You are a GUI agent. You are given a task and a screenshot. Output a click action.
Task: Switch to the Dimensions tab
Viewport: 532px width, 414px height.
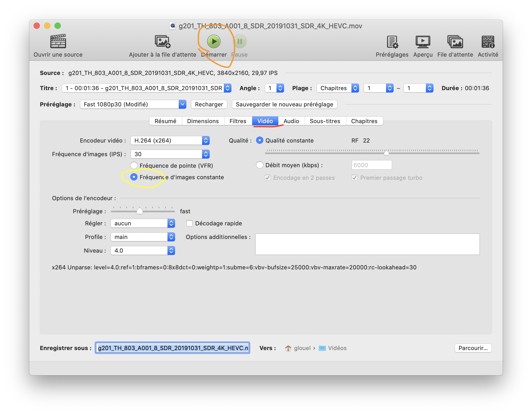203,121
